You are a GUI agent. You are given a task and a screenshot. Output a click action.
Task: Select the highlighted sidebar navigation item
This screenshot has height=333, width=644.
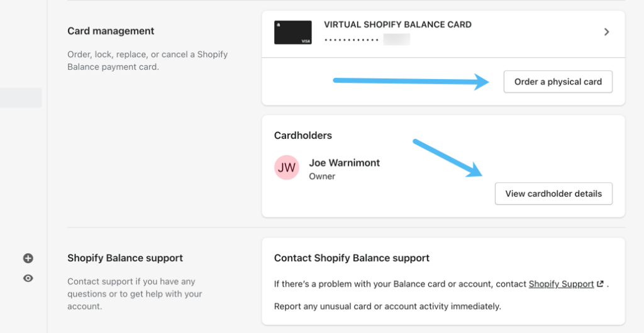point(21,97)
